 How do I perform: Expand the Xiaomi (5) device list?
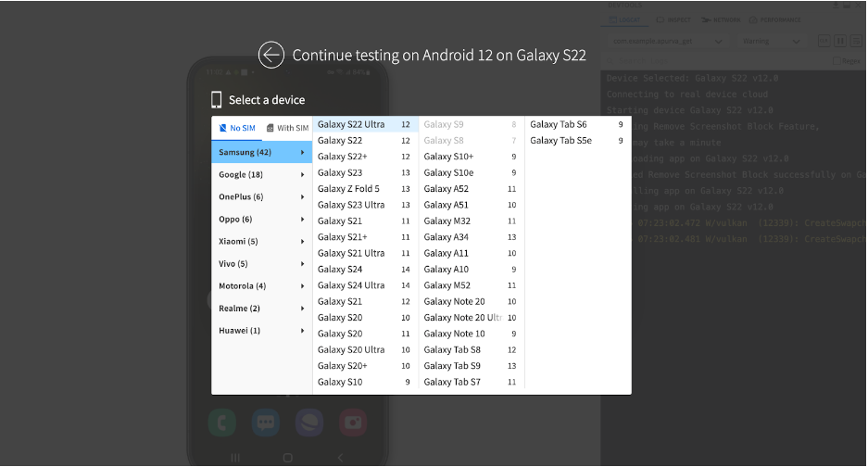coord(262,242)
